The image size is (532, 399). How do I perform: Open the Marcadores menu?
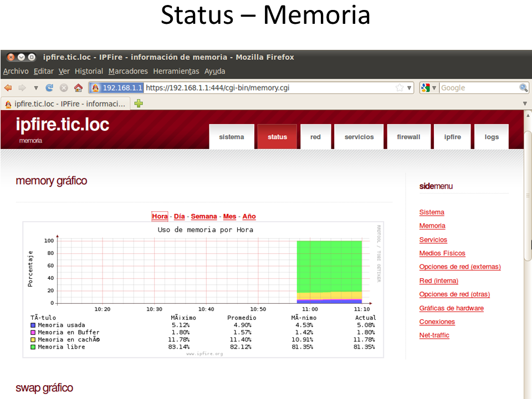pos(128,71)
